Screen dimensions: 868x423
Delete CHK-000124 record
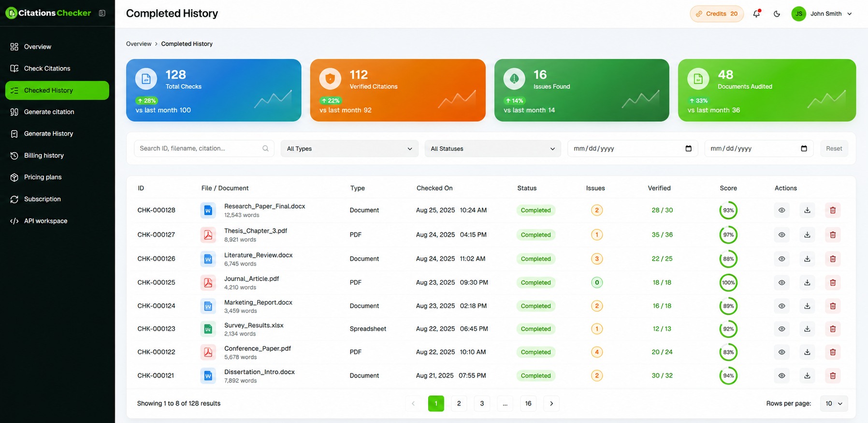pos(833,306)
